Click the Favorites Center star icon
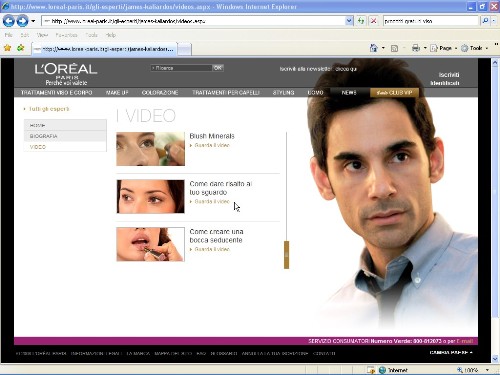The image size is (500, 375). pyautogui.click(x=7, y=48)
